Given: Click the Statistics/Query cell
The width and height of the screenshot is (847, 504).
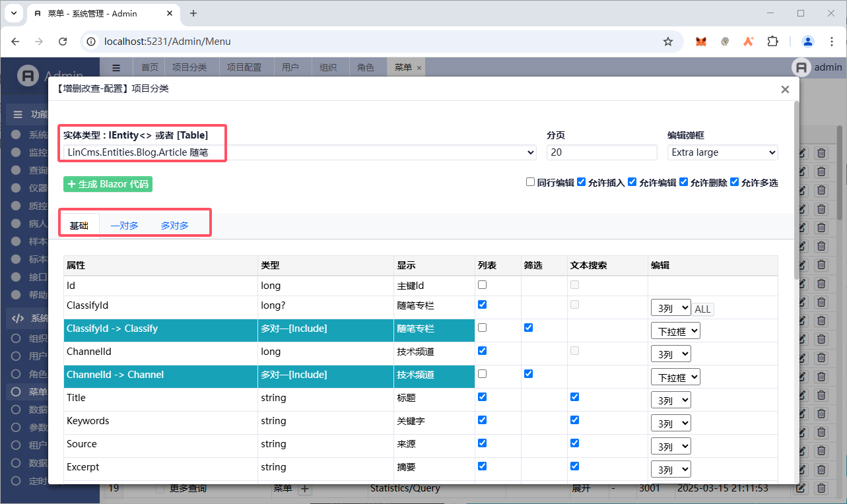Looking at the screenshot, I should 405,489.
